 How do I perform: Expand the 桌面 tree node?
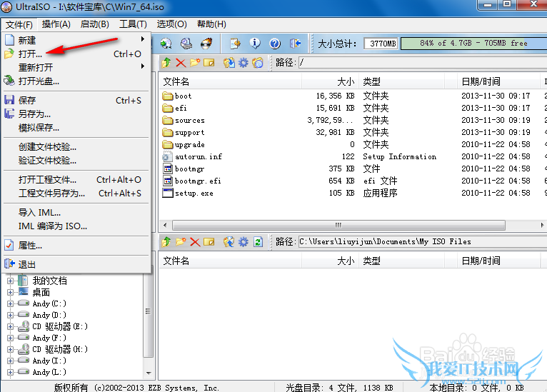(x=10, y=292)
